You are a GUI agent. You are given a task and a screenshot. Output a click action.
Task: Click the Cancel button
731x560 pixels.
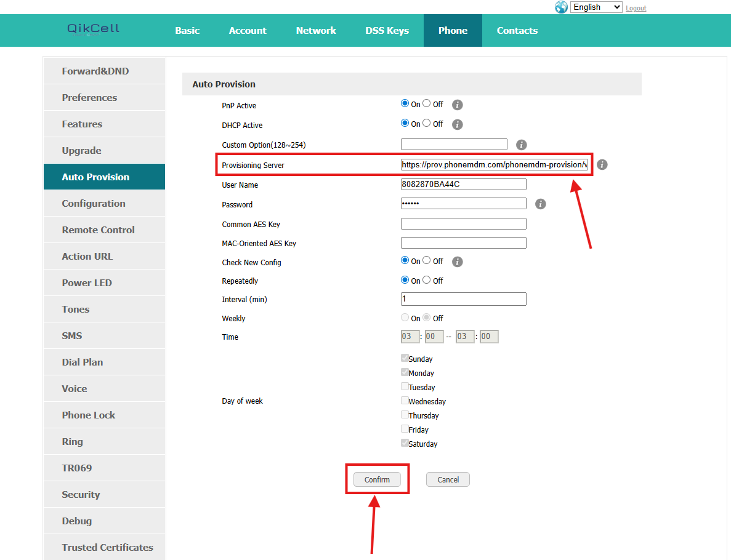tap(448, 480)
